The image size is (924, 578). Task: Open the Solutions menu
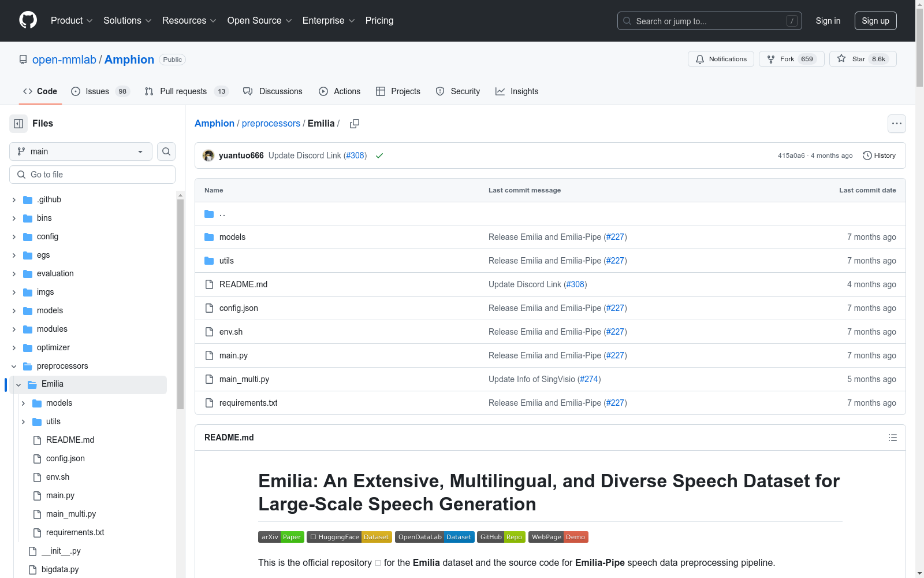[128, 21]
